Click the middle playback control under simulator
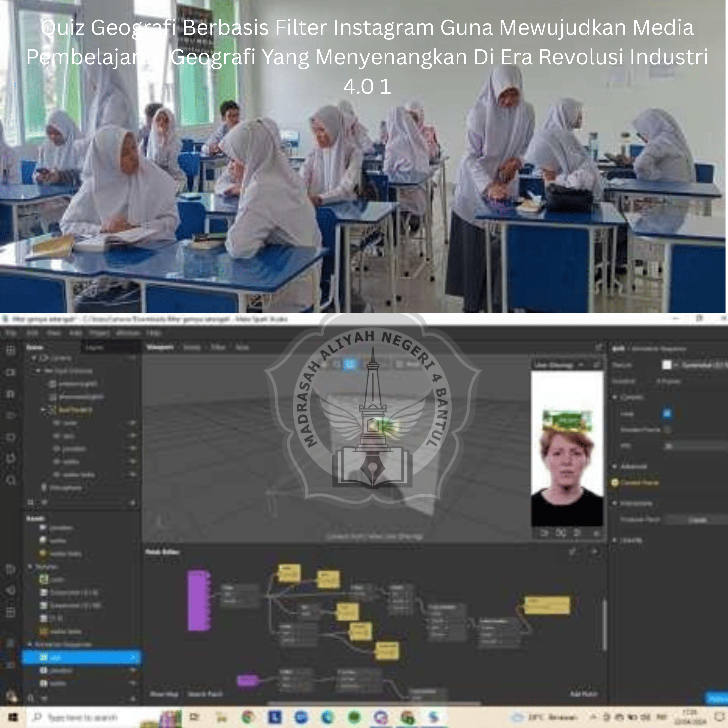The height and width of the screenshot is (728, 728). click(561, 533)
